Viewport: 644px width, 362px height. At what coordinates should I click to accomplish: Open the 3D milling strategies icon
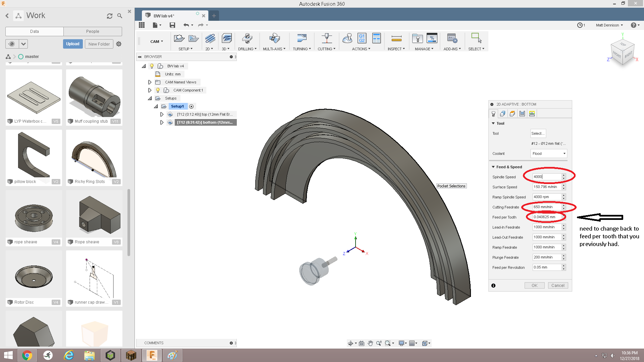226,39
